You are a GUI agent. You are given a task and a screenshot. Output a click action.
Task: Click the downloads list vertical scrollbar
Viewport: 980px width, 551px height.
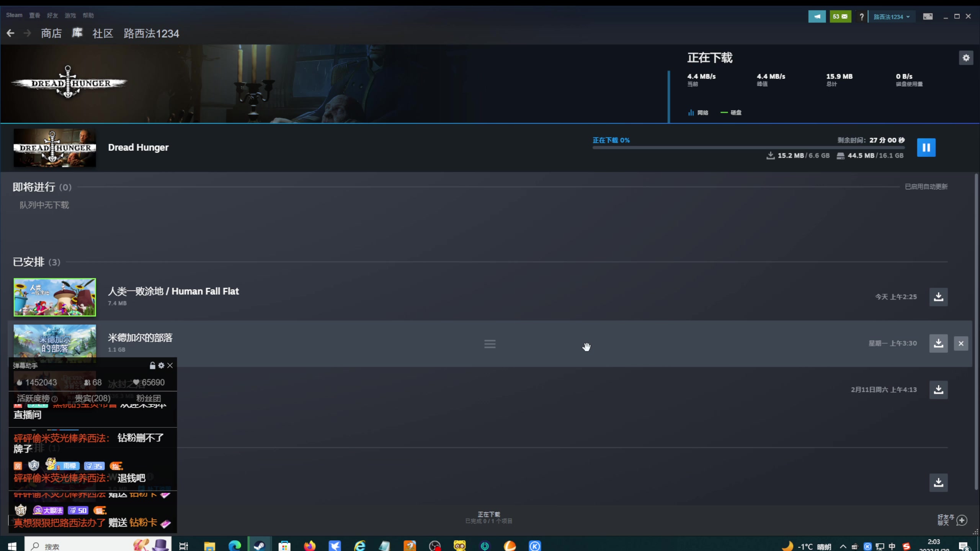[976, 331]
